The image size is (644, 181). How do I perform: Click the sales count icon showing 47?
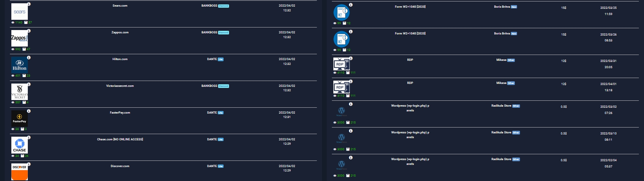point(24,49)
